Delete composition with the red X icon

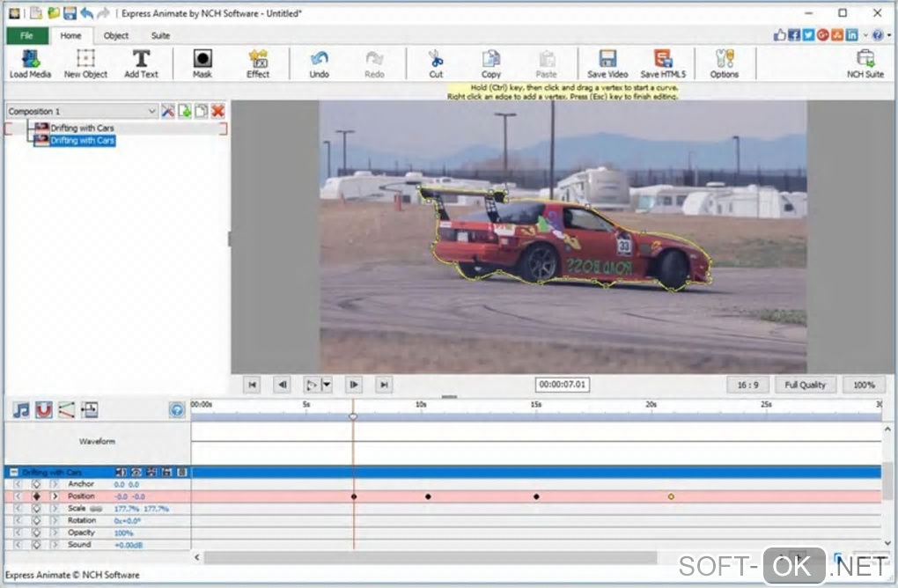point(217,111)
